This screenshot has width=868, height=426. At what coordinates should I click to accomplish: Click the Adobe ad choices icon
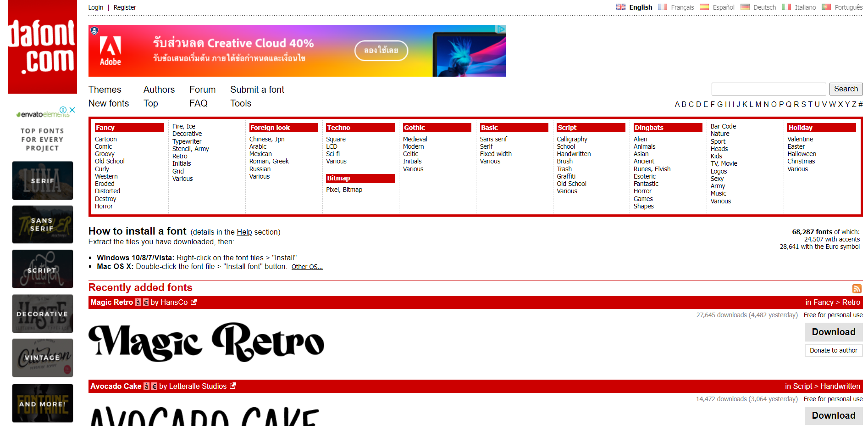pos(501,29)
